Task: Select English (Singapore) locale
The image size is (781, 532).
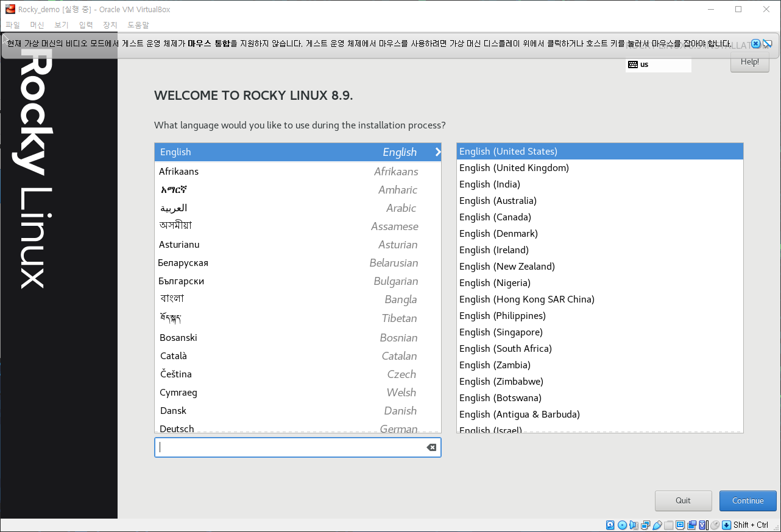Action: point(600,332)
